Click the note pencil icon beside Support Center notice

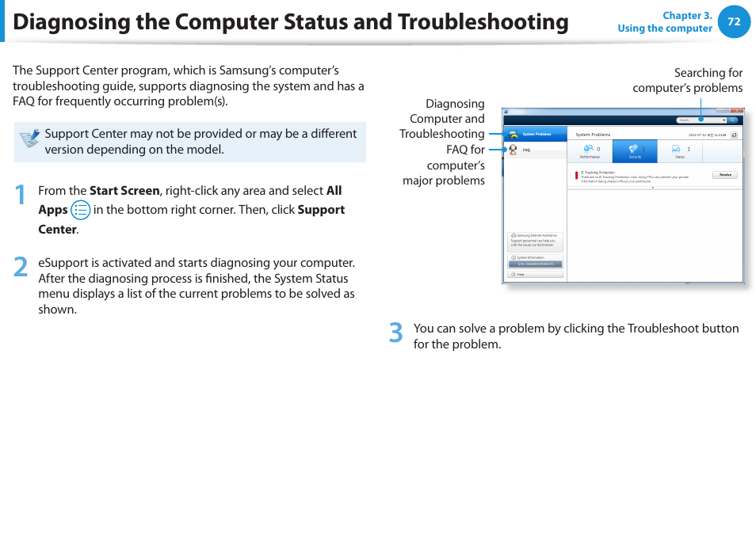(x=29, y=139)
